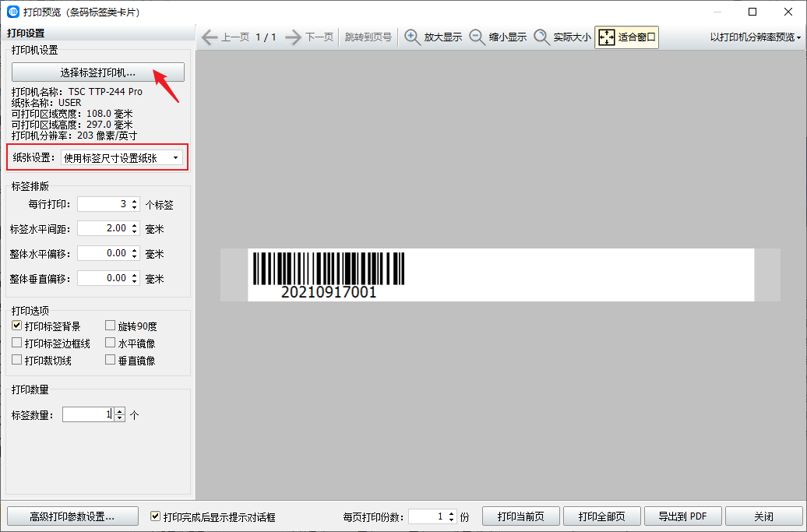Click 打印全部页 button
The width and height of the screenshot is (807, 532).
601,516
